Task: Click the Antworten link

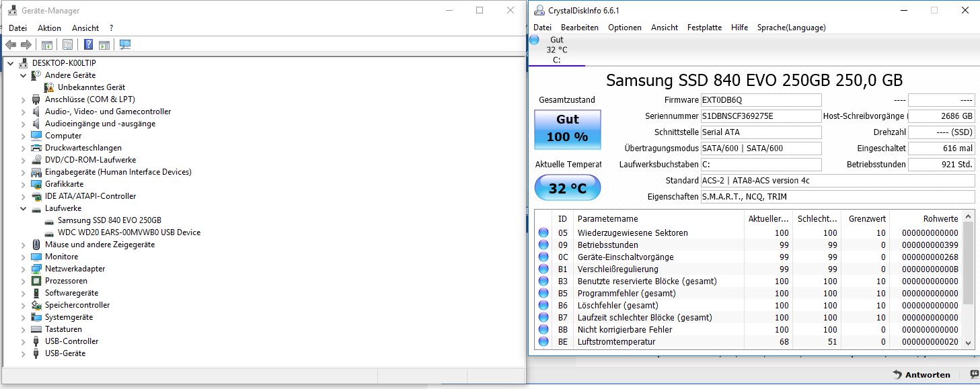Action: pos(928,375)
